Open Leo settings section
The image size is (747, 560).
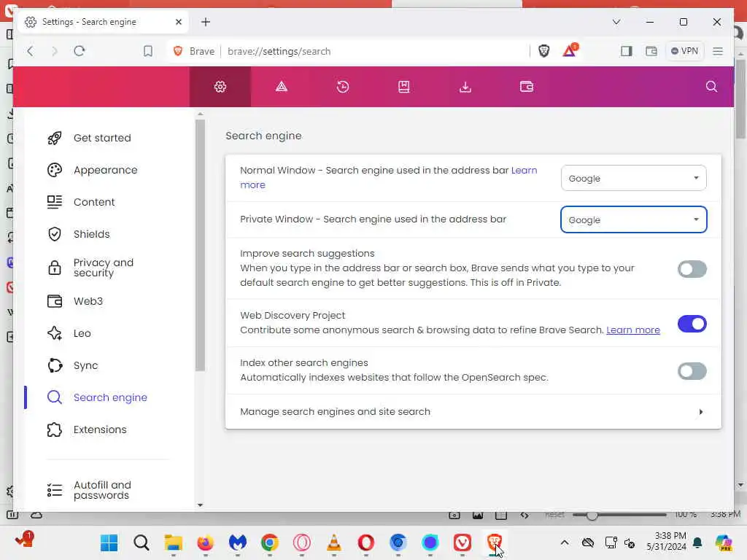pos(82,333)
